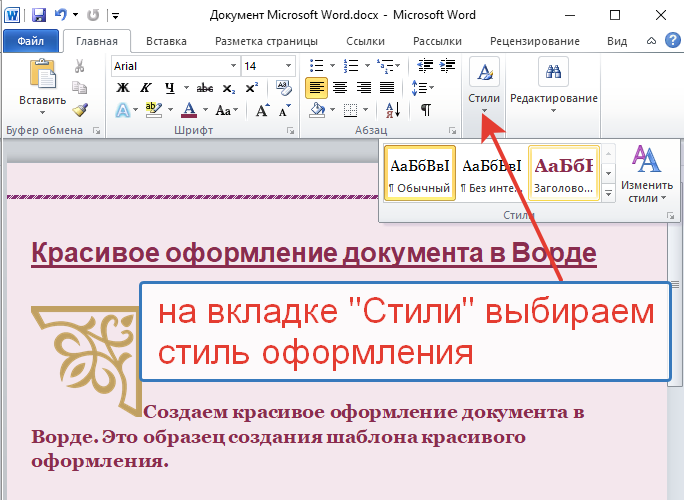The height and width of the screenshot is (500, 684).
Task: Copy selection with the copy icon
Action: click(x=79, y=88)
